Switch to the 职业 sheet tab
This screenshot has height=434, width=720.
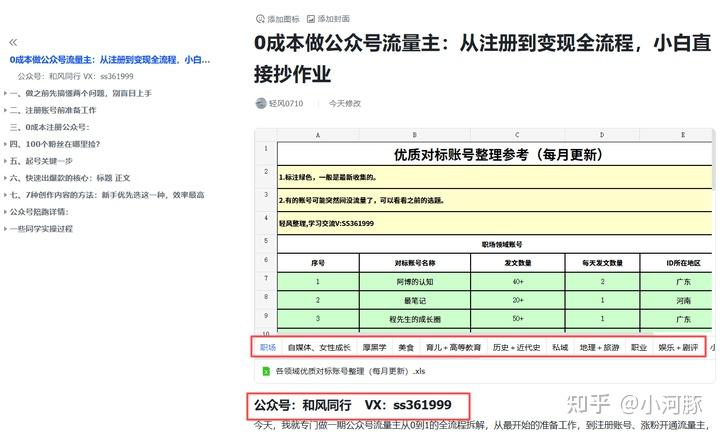click(639, 347)
